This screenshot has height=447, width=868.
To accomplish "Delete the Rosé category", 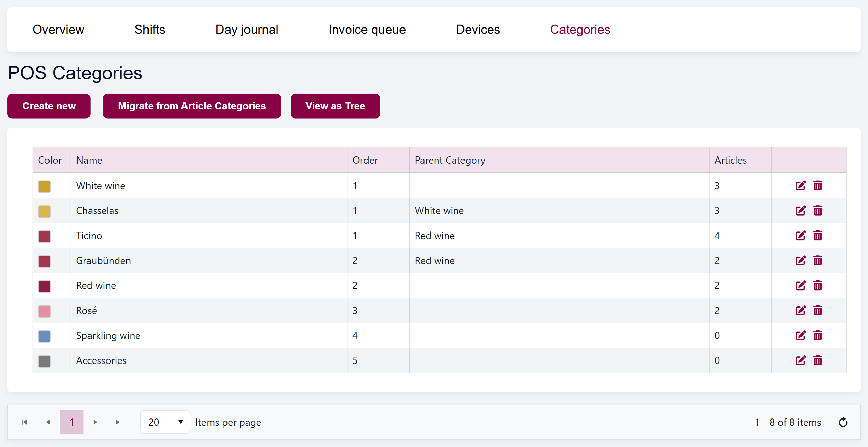I will (818, 311).
